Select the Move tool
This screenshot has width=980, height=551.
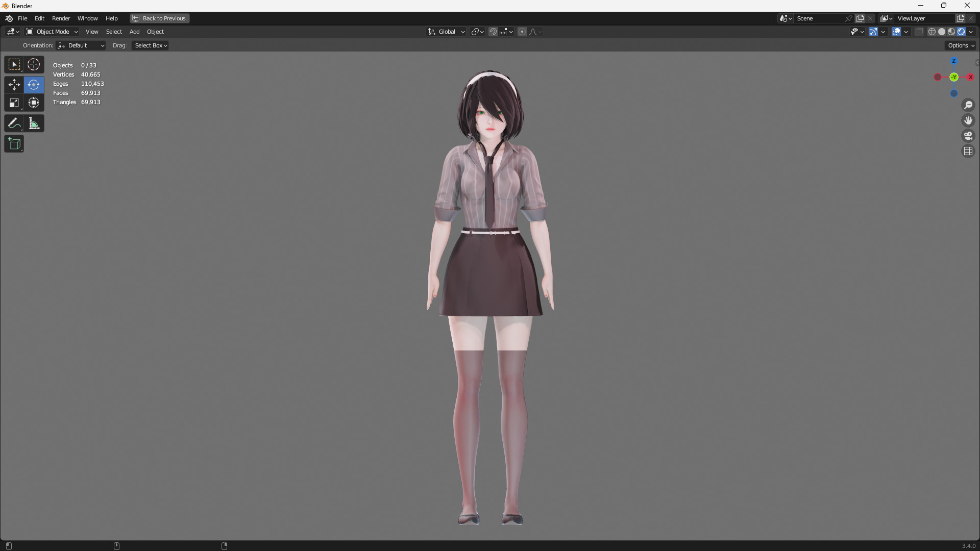click(x=14, y=85)
